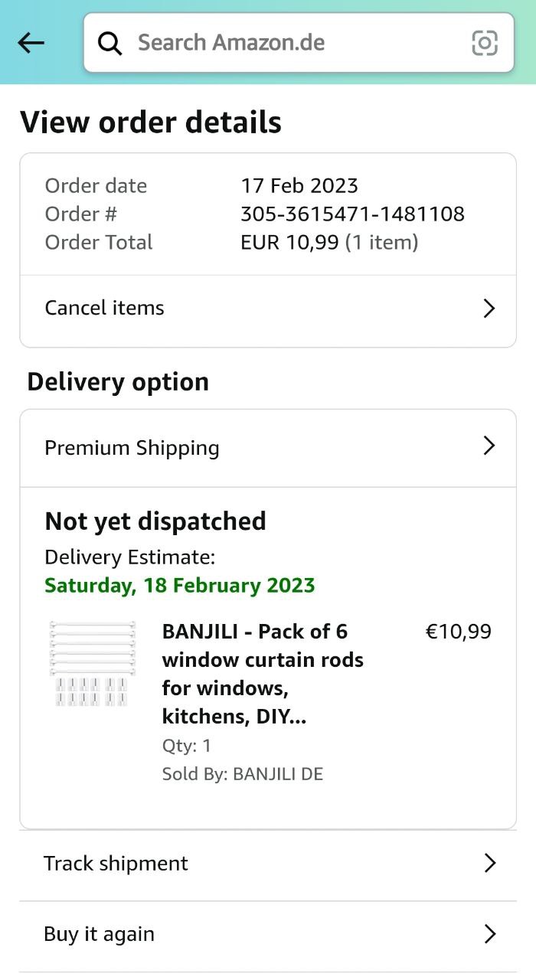Image resolution: width=536 pixels, height=980 pixels.
Task: Choose Buy it again
Action: (100, 934)
